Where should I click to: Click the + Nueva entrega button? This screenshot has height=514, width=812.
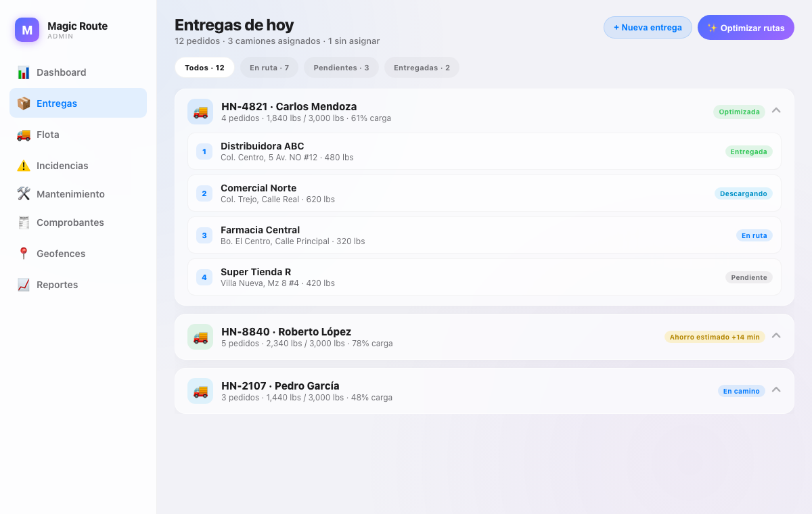point(648,28)
